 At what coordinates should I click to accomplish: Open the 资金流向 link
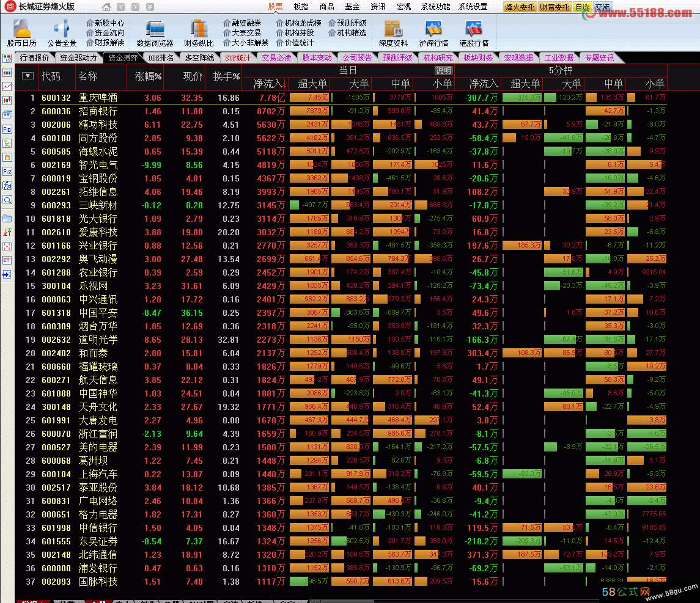pyautogui.click(x=105, y=32)
